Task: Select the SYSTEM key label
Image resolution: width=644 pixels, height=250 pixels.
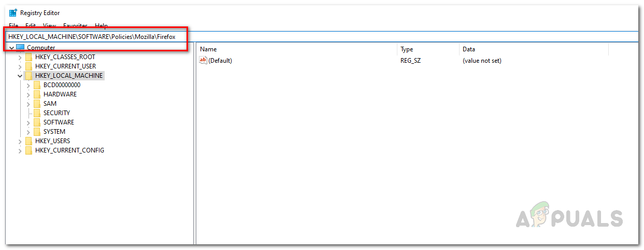Action: click(x=54, y=132)
